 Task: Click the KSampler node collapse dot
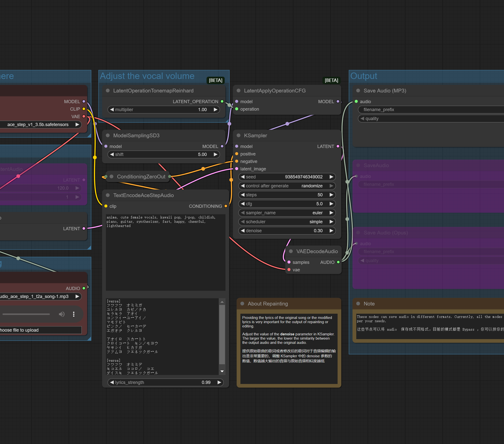[x=238, y=136]
